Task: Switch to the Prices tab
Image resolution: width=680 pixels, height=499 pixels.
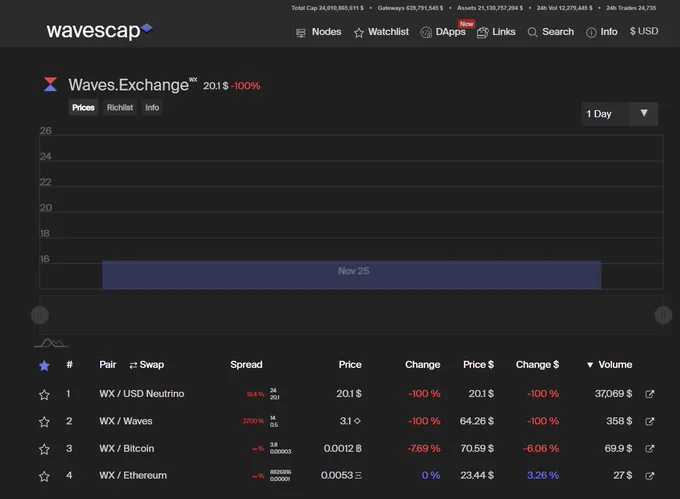Action: coord(83,108)
